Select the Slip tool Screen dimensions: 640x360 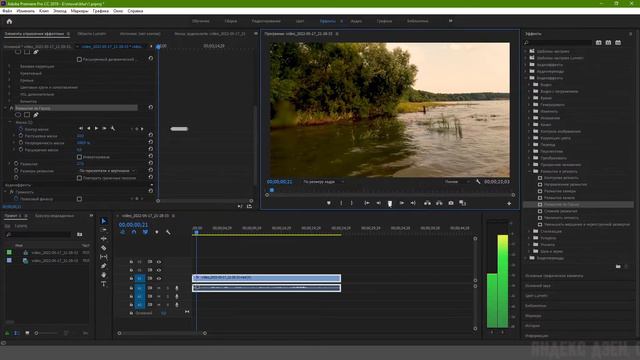point(104,257)
